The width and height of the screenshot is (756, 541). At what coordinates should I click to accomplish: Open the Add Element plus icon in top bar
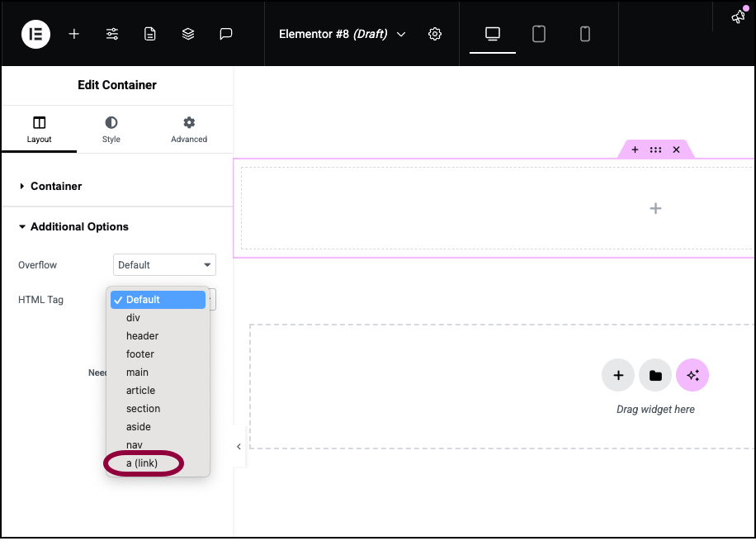tap(73, 34)
